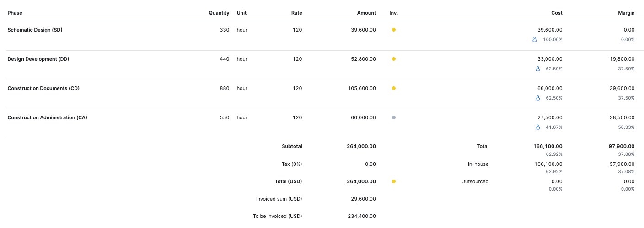Click Total (USD) yellow invoice status dot
The width and height of the screenshot is (644, 228).
(394, 181)
